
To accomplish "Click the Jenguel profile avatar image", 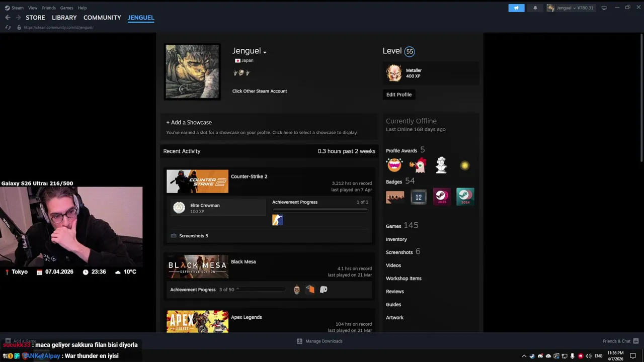I will (x=192, y=71).
